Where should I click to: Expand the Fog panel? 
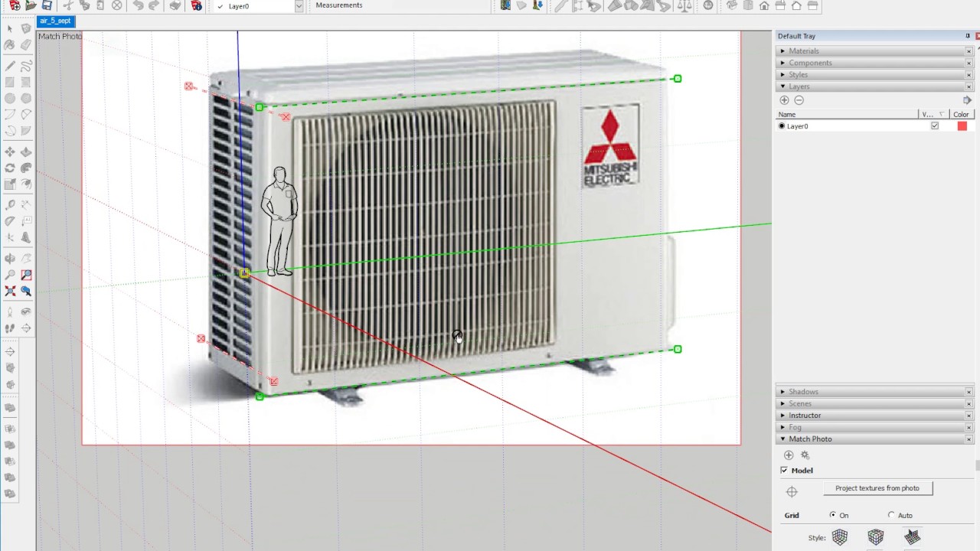(874, 427)
